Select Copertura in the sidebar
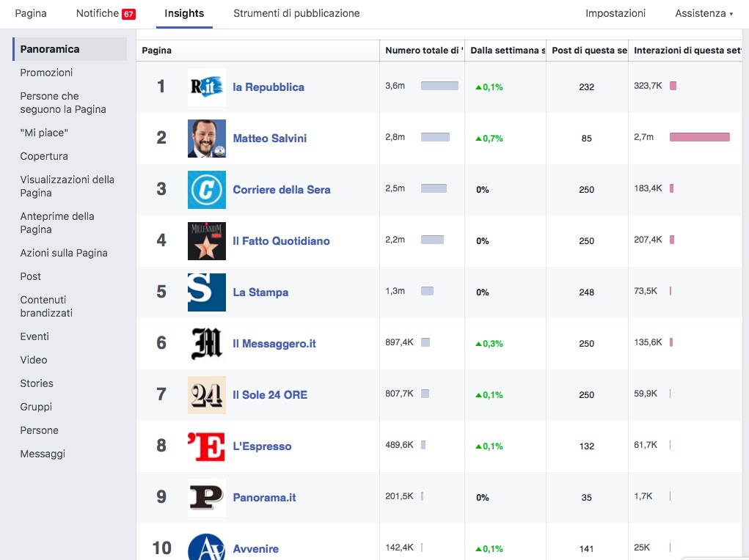The image size is (749, 560). coord(44,156)
